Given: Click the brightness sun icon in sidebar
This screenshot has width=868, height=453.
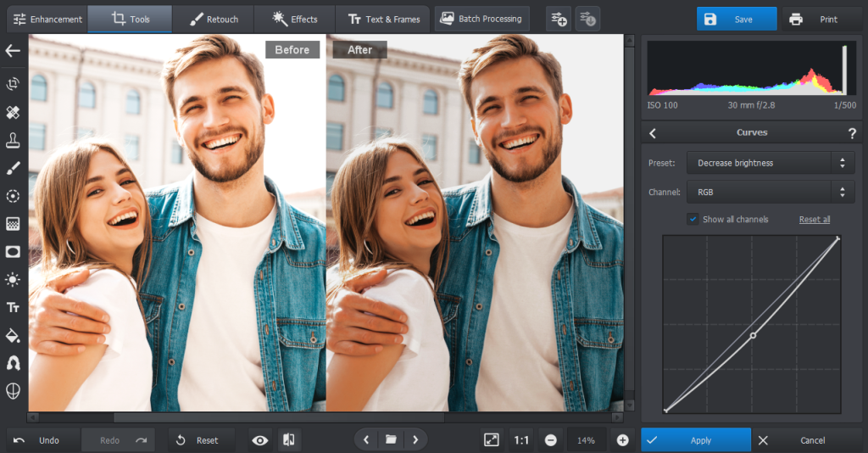Looking at the screenshot, I should coord(13,279).
